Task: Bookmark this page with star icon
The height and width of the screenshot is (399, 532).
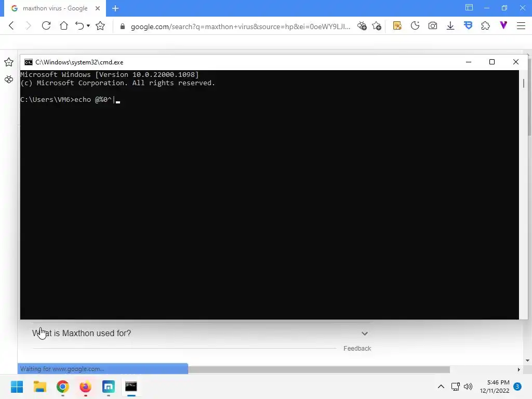Action: 100,26
